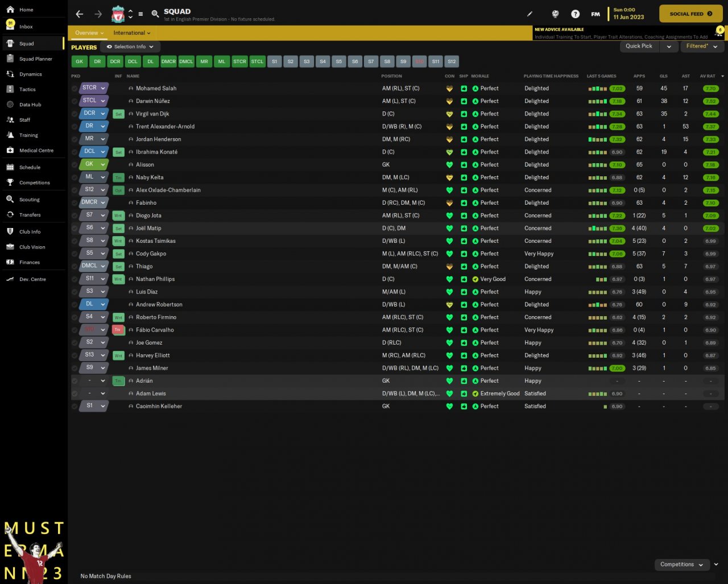The image size is (728, 584).
Task: Open the Tactics screen from the sidebar
Action: click(x=27, y=90)
